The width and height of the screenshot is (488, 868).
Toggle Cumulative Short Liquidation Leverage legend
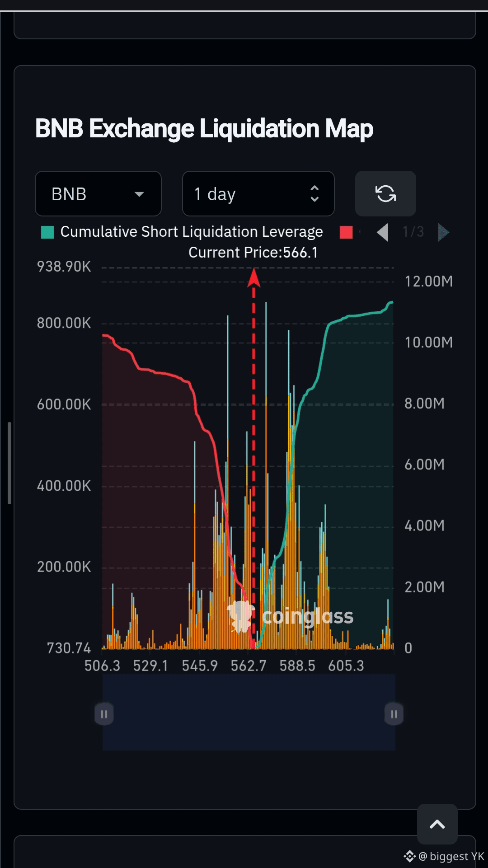coord(182,232)
